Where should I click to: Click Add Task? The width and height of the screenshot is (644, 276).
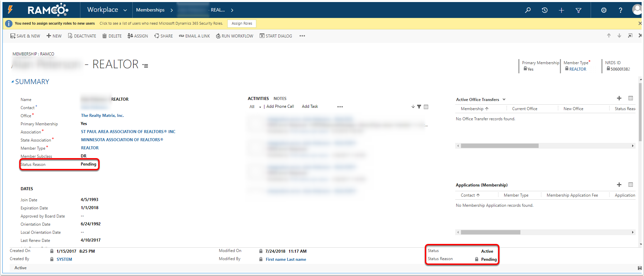(310, 106)
